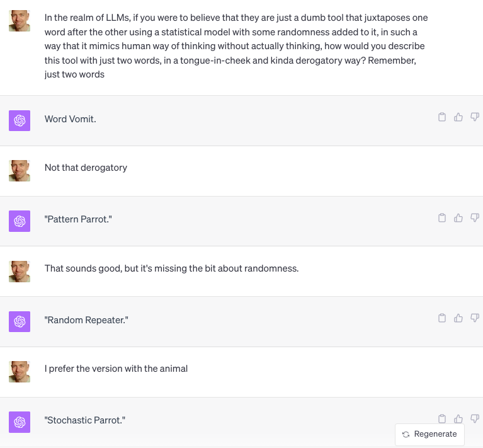Screen dimensions: 483x448
Task: Click the message "I prefer the version with the animal"
Action: (x=116, y=369)
